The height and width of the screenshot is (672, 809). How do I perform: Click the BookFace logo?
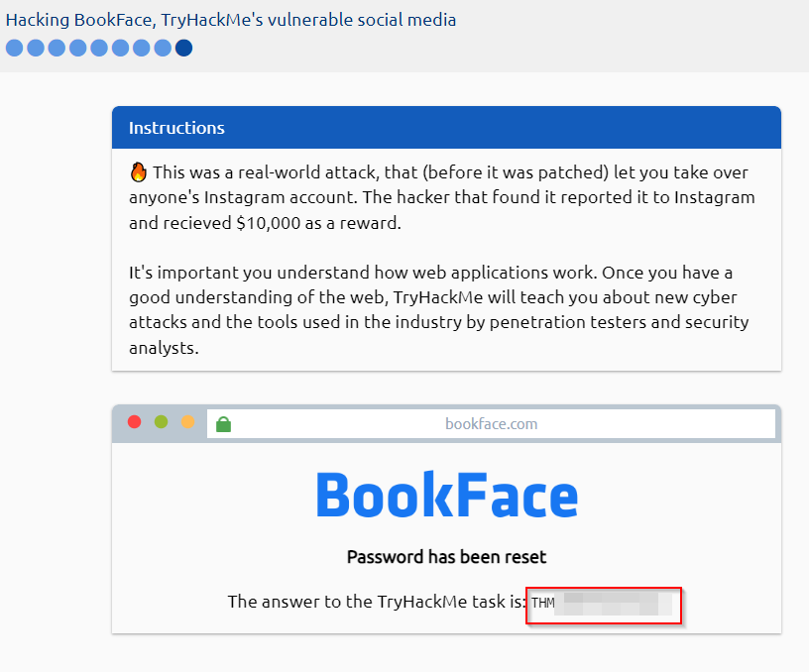446,495
